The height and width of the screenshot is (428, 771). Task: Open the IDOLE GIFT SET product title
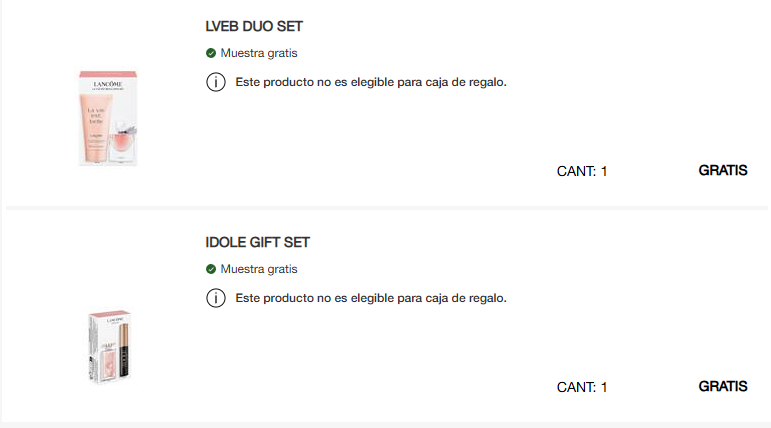(x=257, y=242)
